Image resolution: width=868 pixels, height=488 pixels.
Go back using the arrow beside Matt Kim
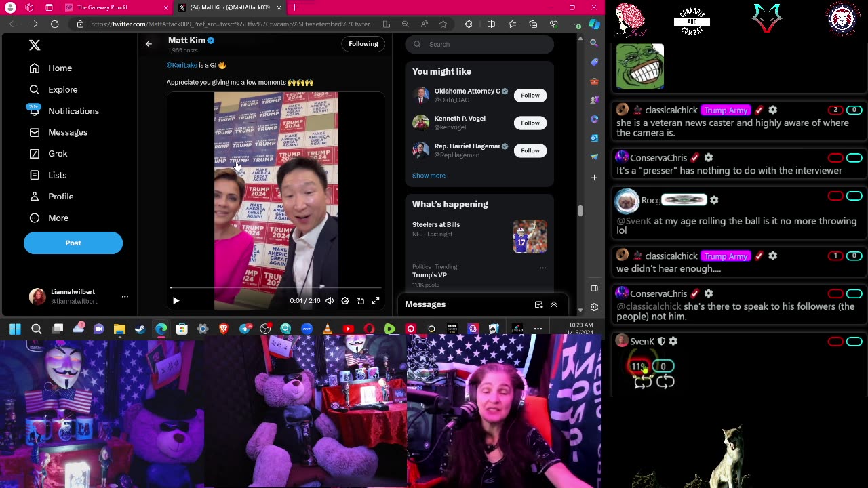(x=149, y=44)
